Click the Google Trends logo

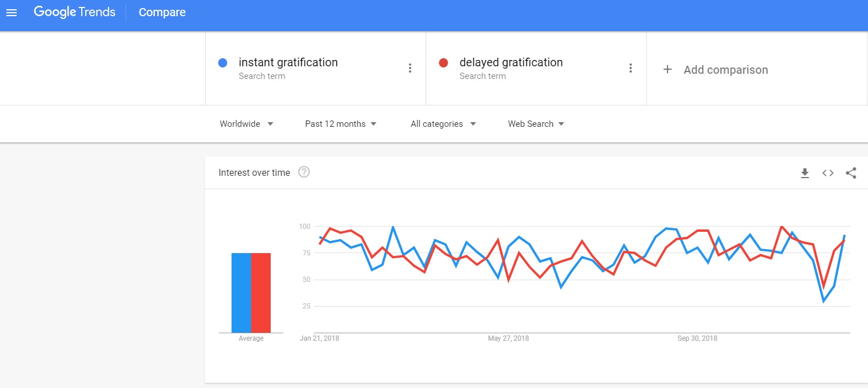click(x=74, y=12)
